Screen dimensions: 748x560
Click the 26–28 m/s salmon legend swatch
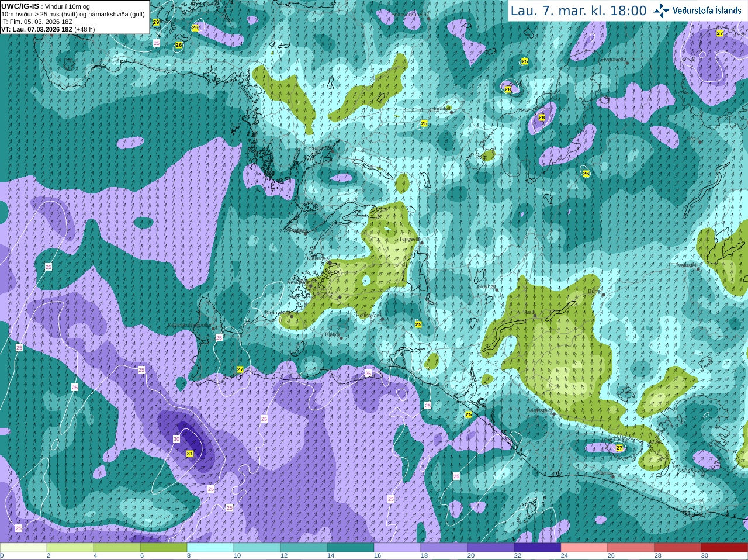click(x=631, y=548)
